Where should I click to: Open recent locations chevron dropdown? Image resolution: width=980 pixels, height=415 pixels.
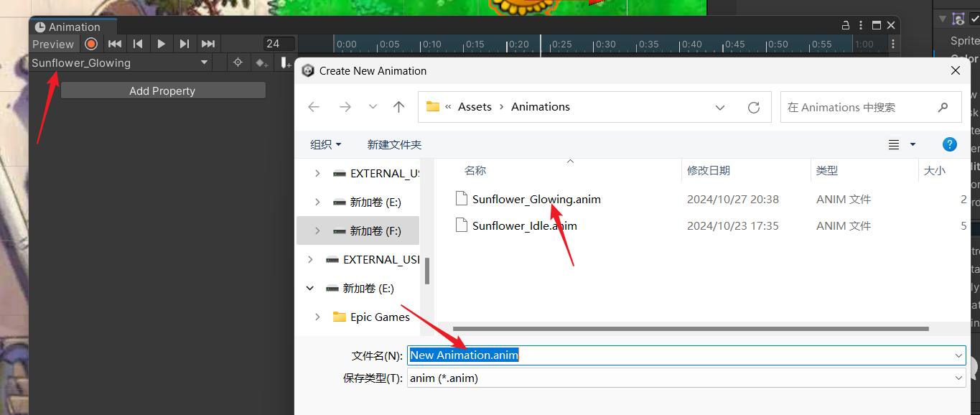tap(373, 107)
